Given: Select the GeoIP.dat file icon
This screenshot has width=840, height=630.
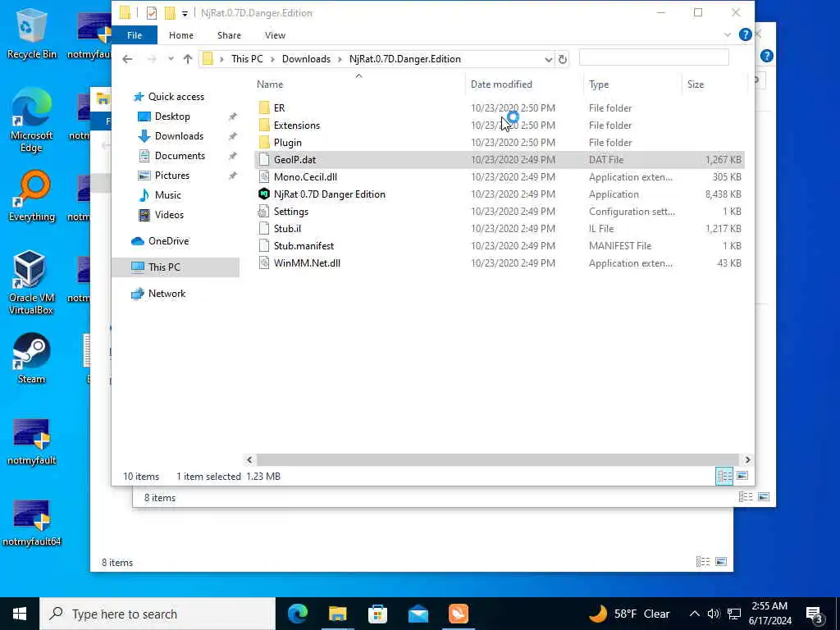Looking at the screenshot, I should 264,160.
